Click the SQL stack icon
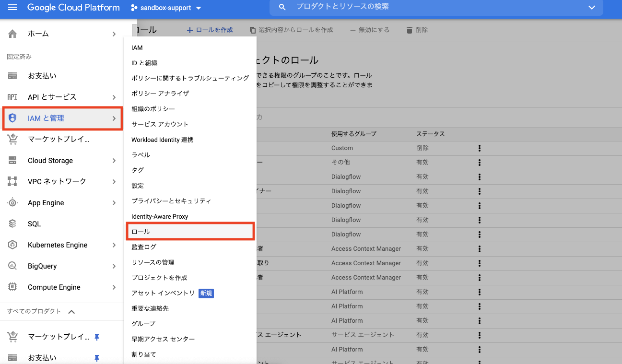This screenshot has height=364, width=622. pos(12,223)
